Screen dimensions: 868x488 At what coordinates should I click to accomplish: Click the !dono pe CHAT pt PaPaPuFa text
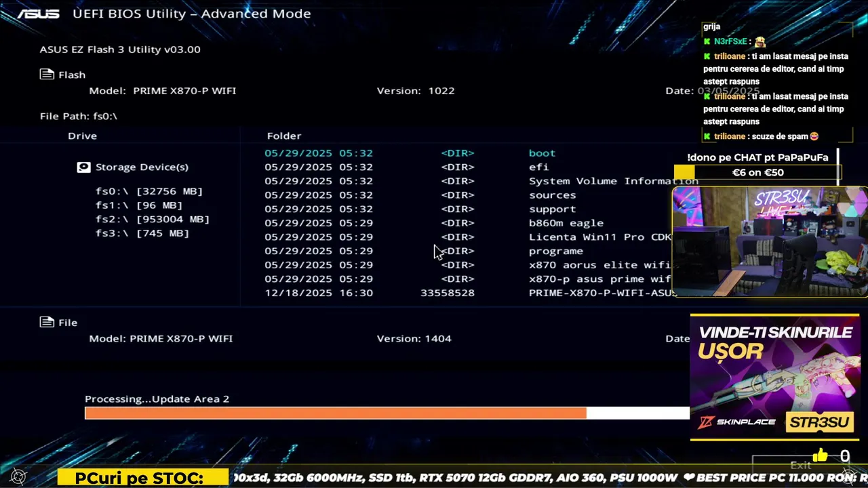(x=757, y=157)
